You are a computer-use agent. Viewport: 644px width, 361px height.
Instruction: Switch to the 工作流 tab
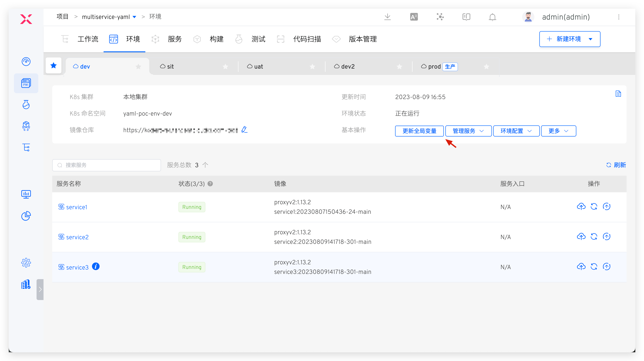(87, 39)
